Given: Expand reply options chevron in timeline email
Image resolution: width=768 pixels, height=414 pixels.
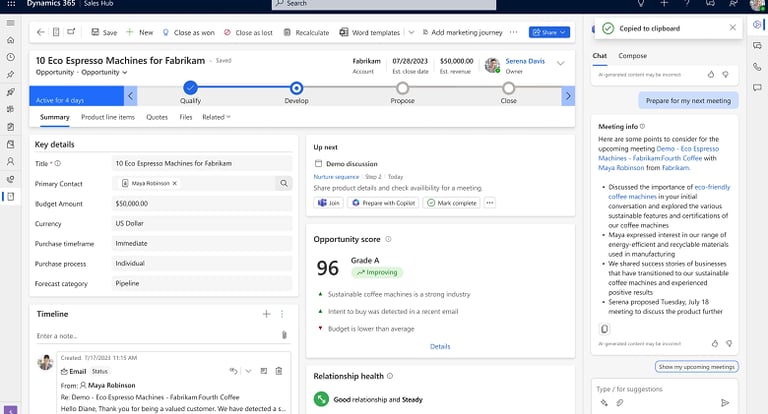Looking at the screenshot, I should tap(248, 371).
